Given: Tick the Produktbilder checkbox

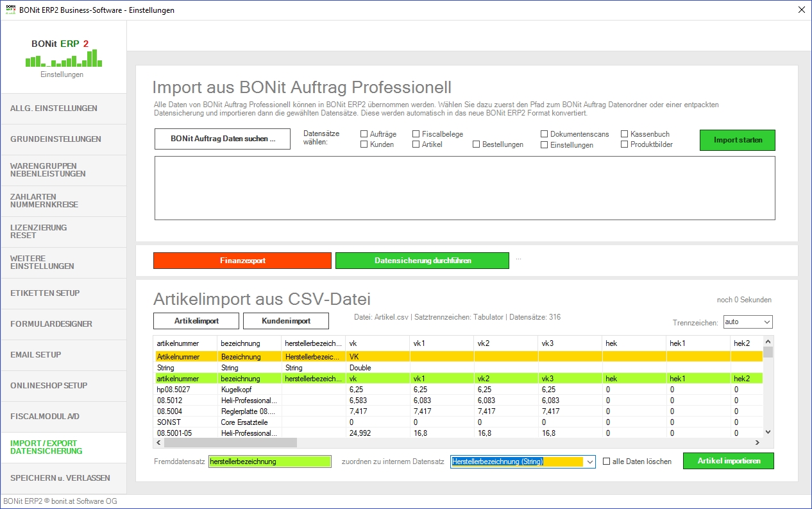Looking at the screenshot, I should pos(625,144).
